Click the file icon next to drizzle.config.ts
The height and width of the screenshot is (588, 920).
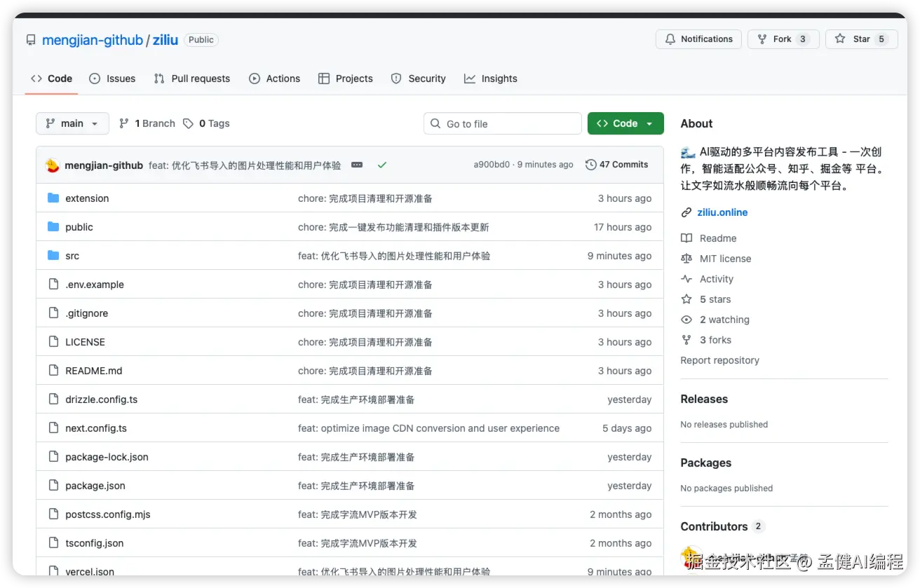coord(53,399)
